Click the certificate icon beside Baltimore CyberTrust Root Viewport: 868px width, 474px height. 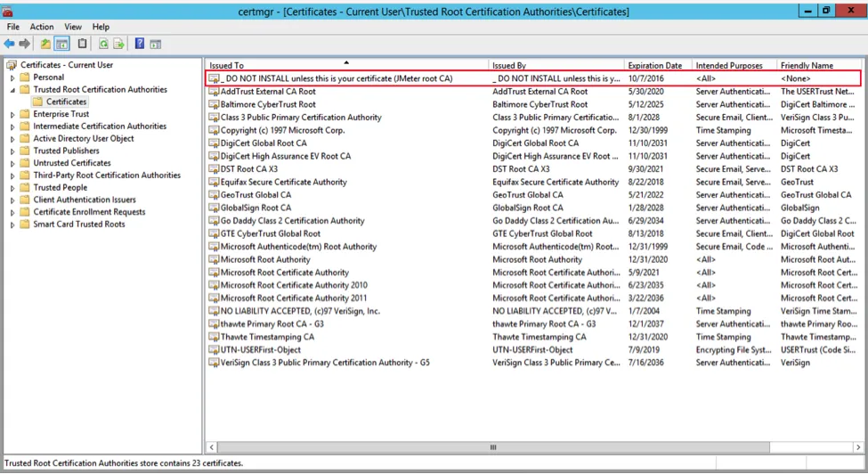pos(214,104)
